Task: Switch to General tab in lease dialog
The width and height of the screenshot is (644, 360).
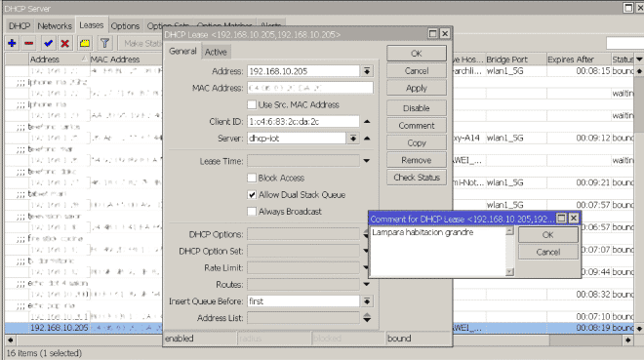Action: [x=182, y=51]
